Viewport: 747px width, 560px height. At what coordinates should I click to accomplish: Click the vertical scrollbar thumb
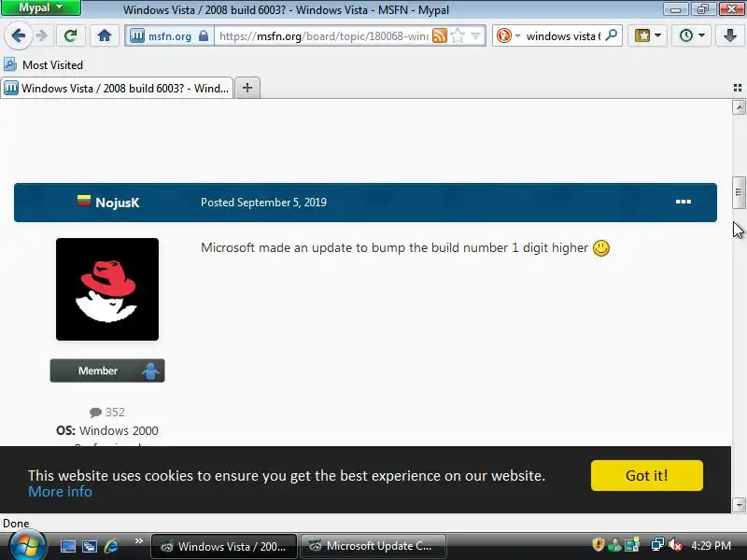[739, 192]
